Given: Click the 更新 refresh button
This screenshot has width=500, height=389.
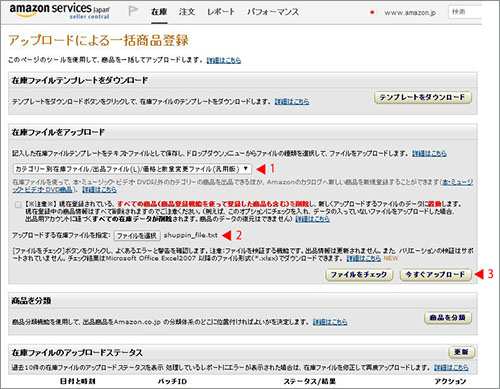Looking at the screenshot, I should pyautogui.click(x=462, y=352).
